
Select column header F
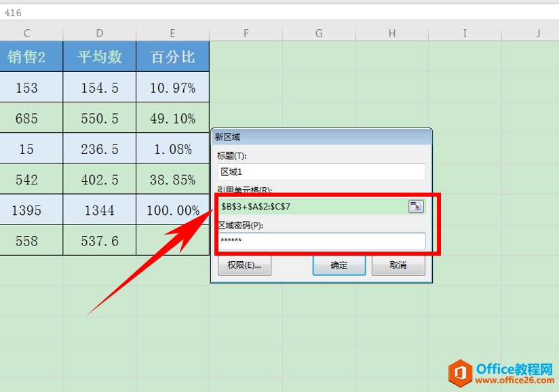click(246, 33)
